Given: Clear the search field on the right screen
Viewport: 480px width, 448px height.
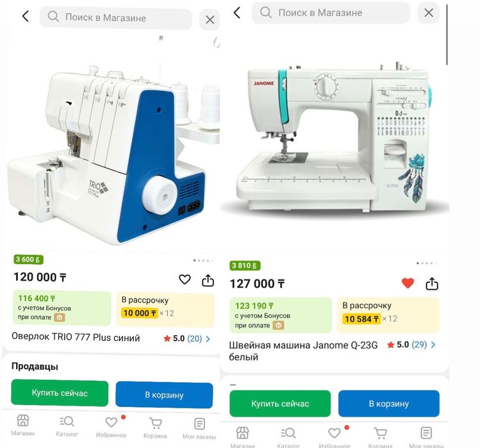Looking at the screenshot, I should [x=429, y=13].
